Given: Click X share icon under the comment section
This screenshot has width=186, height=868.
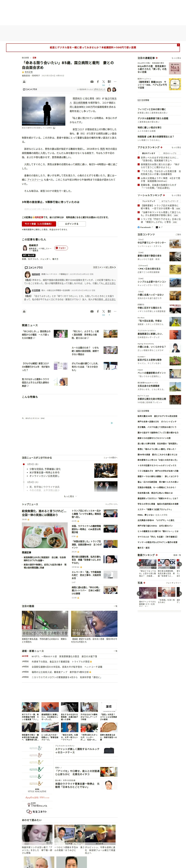Looking at the screenshot, I should [x=104, y=311].
